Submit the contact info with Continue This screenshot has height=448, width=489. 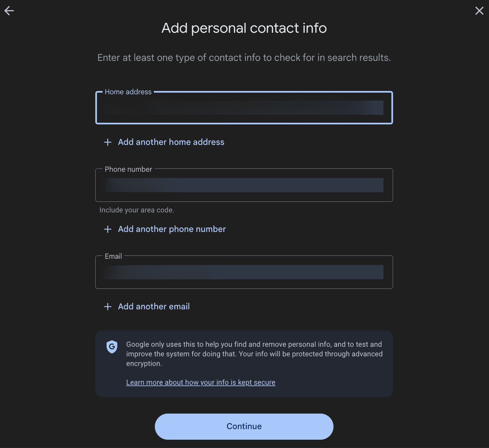(x=244, y=426)
